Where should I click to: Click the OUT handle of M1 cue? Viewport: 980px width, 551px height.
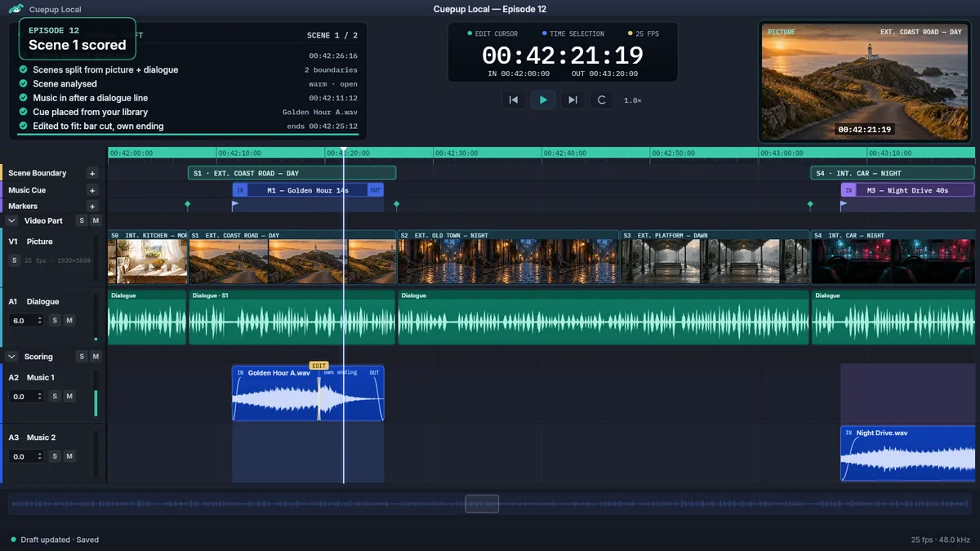[x=376, y=190]
